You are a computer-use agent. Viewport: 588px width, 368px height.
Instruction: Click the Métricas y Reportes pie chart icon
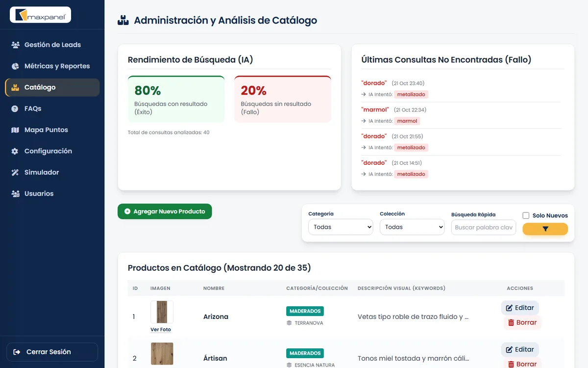15,66
